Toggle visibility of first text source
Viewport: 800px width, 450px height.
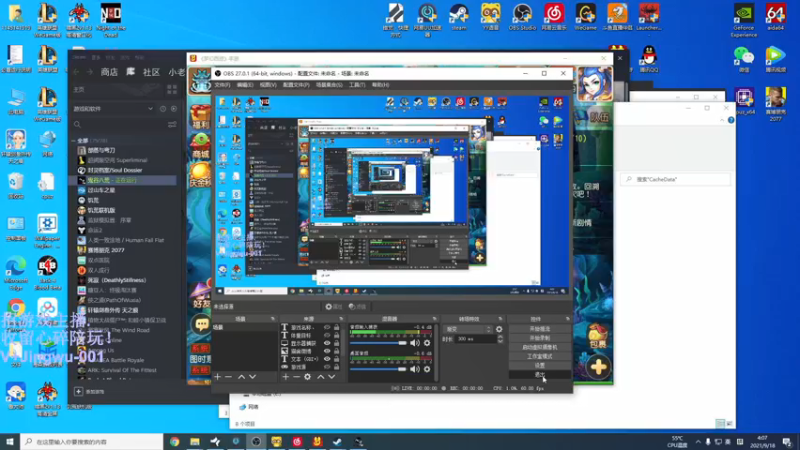[x=327, y=328]
